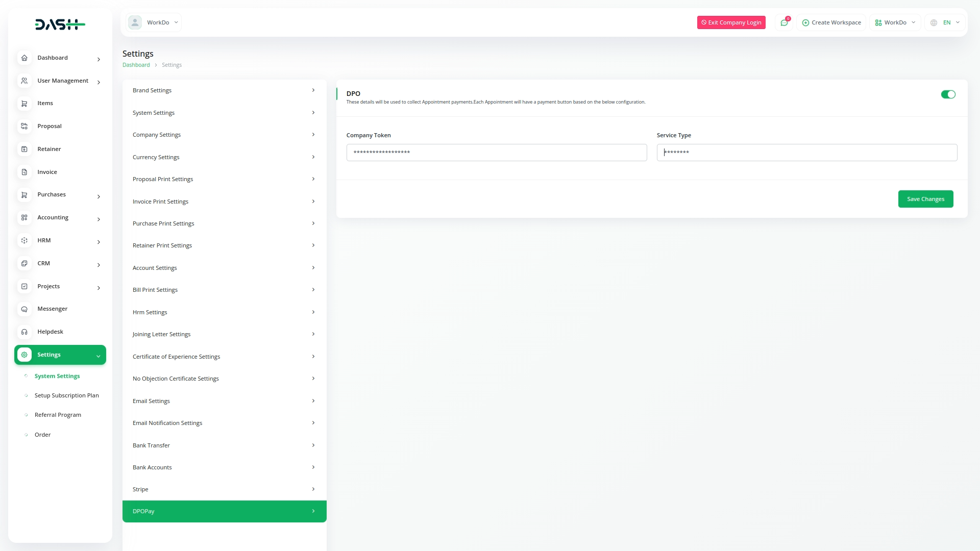The image size is (980, 551).
Task: Click the Dashboard breadcrumb link
Action: tap(136, 65)
